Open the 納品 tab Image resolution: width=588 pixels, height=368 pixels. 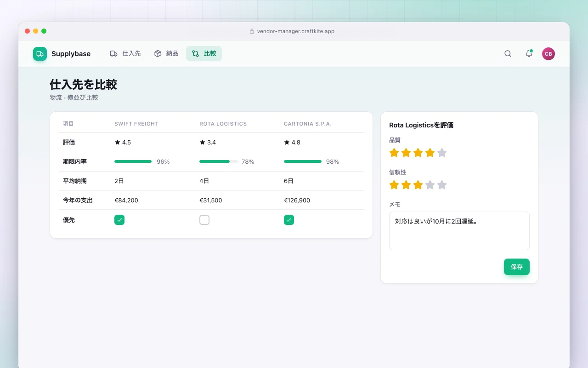(166, 53)
